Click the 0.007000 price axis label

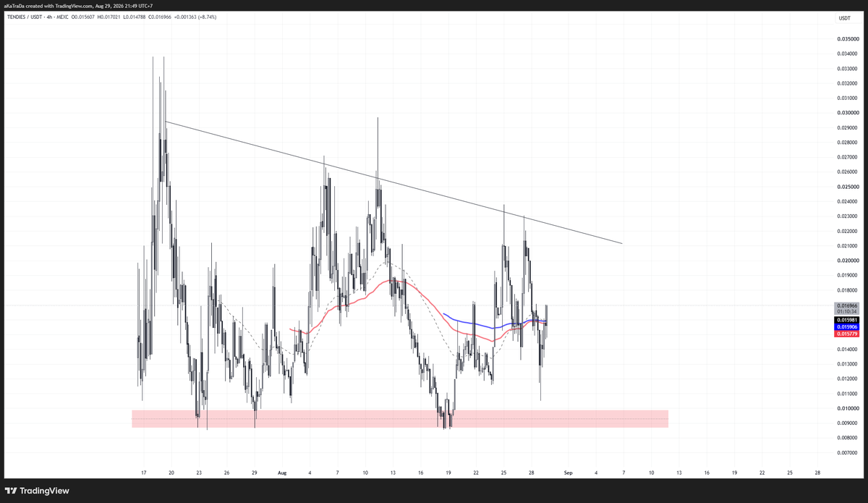848,452
